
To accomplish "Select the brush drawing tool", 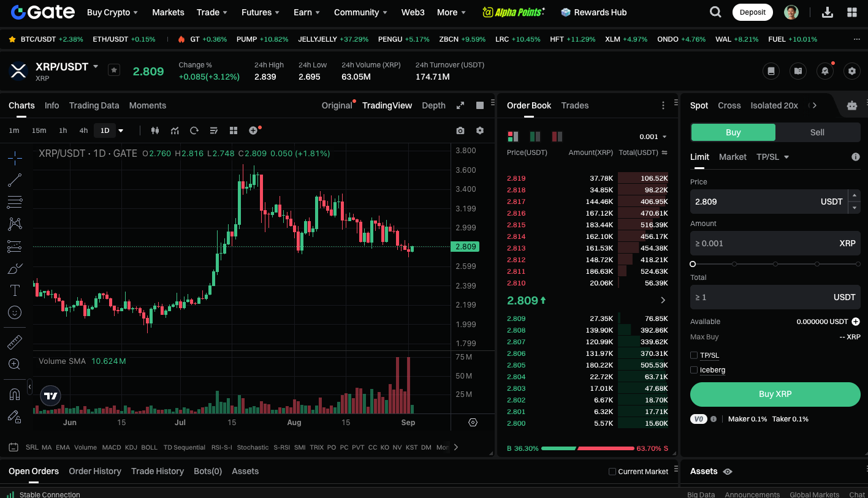I will 15,268.
